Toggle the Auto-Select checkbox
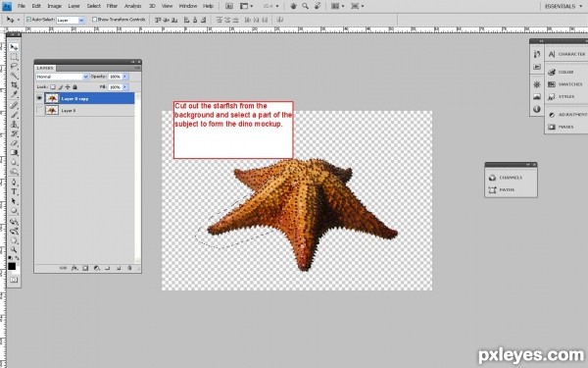 28,20
